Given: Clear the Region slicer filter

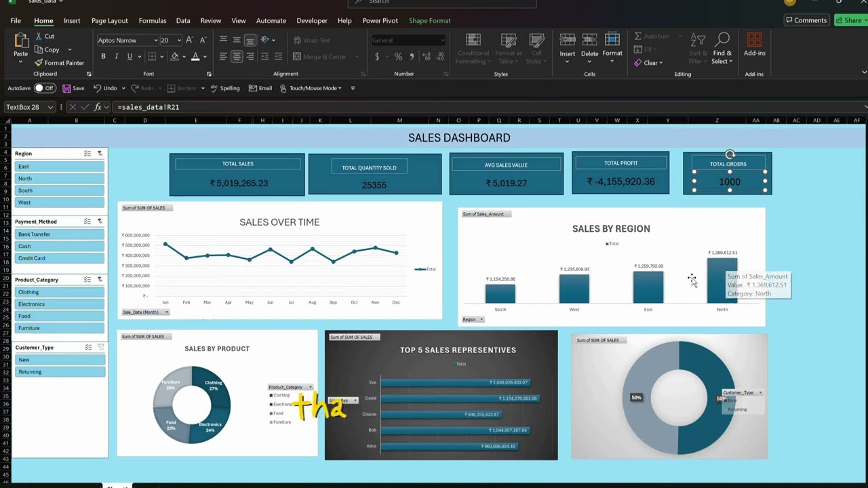Looking at the screenshot, I should 100,154.
